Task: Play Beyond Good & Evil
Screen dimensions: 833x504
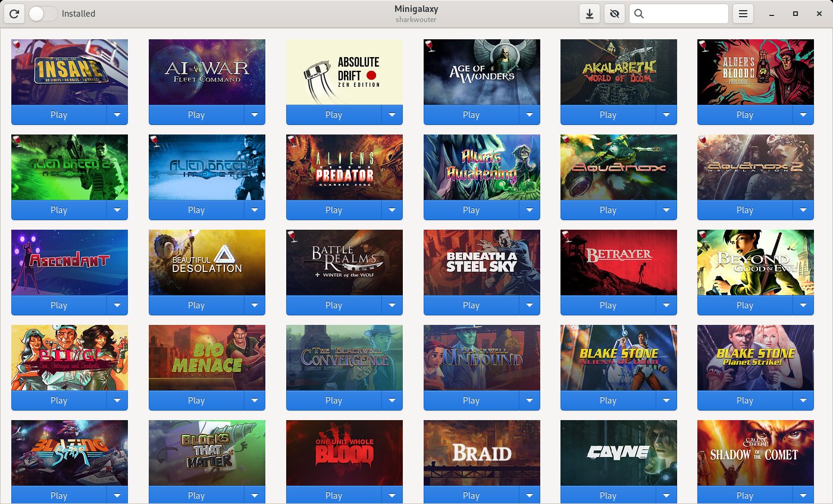Action: coord(744,305)
